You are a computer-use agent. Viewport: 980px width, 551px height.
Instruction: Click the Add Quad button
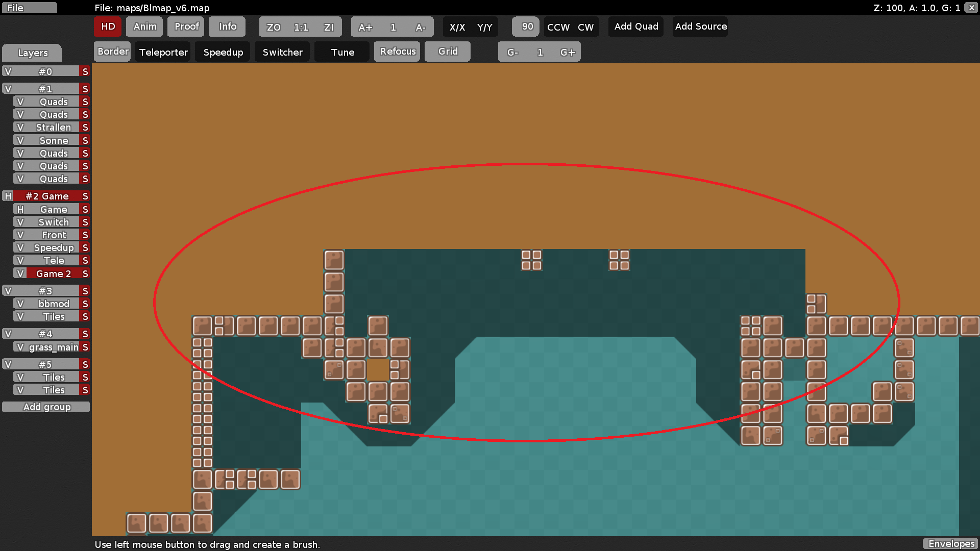coord(635,26)
